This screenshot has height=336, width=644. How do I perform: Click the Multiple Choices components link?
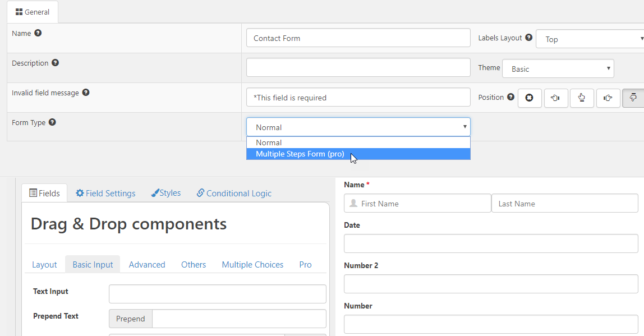point(252,265)
